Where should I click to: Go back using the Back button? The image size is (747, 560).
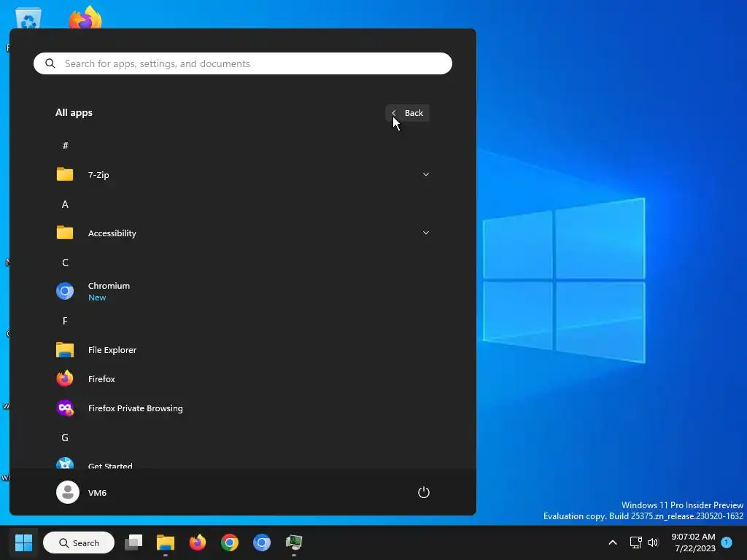407,113
